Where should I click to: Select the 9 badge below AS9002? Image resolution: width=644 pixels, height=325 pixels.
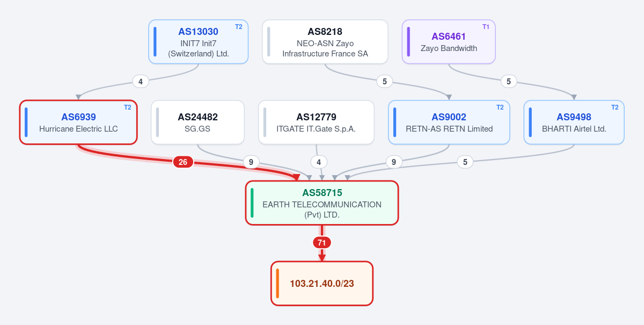coord(394,162)
